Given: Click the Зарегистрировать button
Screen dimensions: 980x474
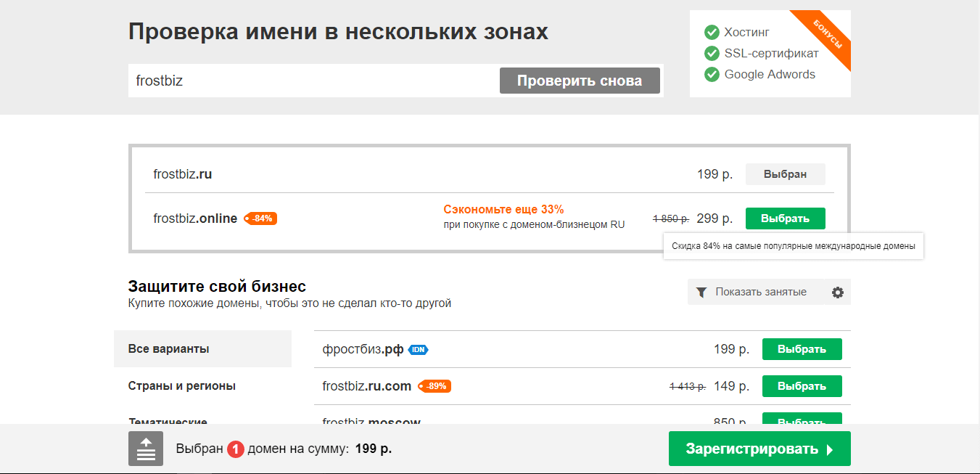Looking at the screenshot, I should (x=759, y=449).
